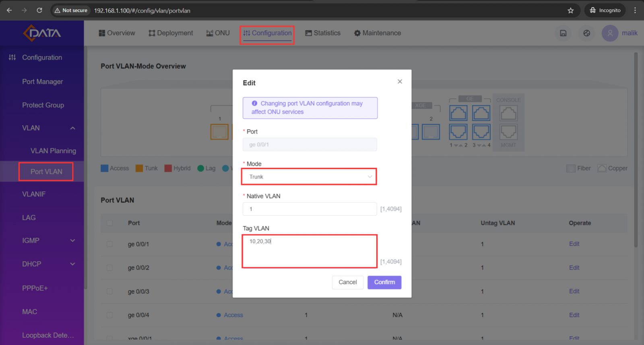Tick the checkbox for ge 0/0/3 row

point(109,291)
